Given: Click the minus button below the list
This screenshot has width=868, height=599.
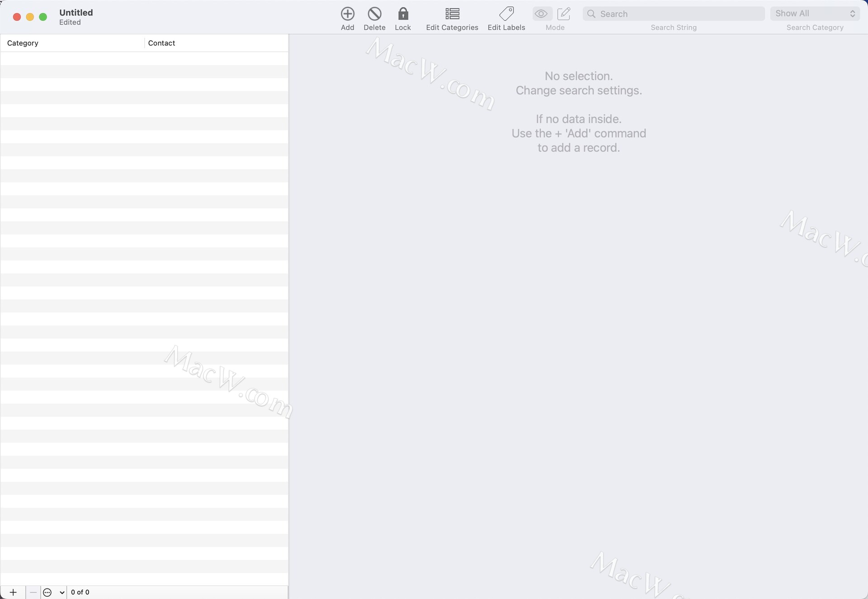Looking at the screenshot, I should 33,592.
